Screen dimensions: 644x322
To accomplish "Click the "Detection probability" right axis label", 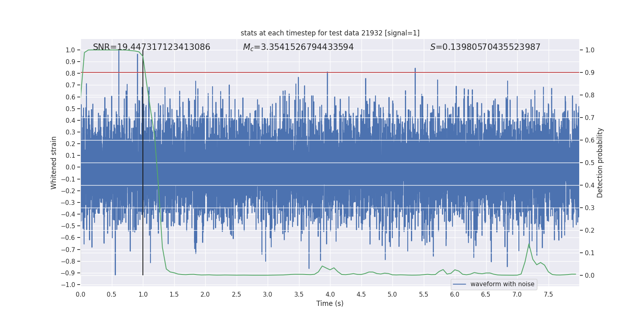I will point(600,163).
